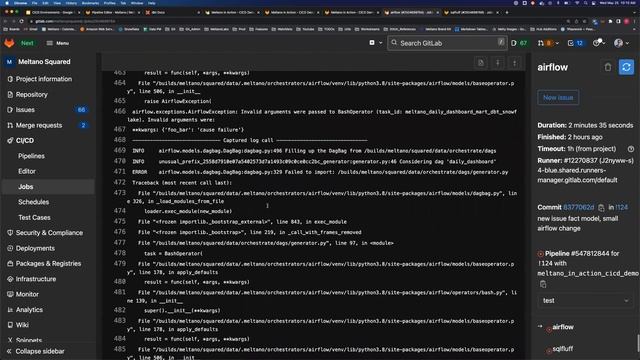Focus the Search GitLab field
Image resolution: width=640 pixels, height=360 pixels.
(x=447, y=43)
